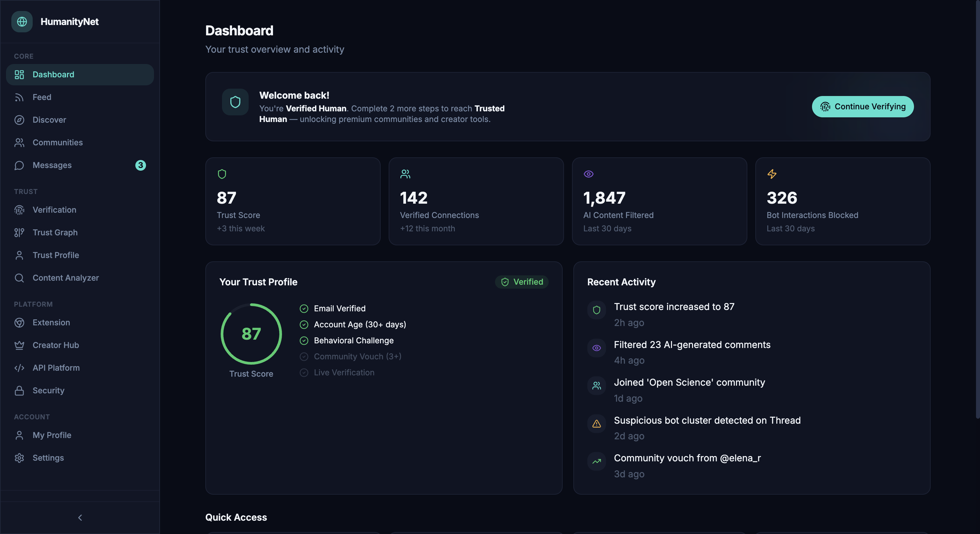The height and width of the screenshot is (534, 980).
Task: Click the Extension browser icon
Action: pyautogui.click(x=19, y=323)
